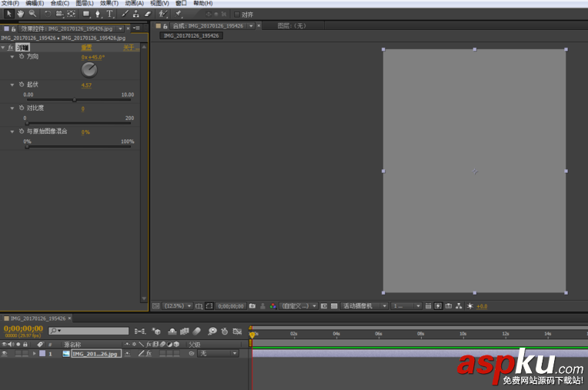
Task: Open the show channel RGB icon menu
Action: pos(273,306)
